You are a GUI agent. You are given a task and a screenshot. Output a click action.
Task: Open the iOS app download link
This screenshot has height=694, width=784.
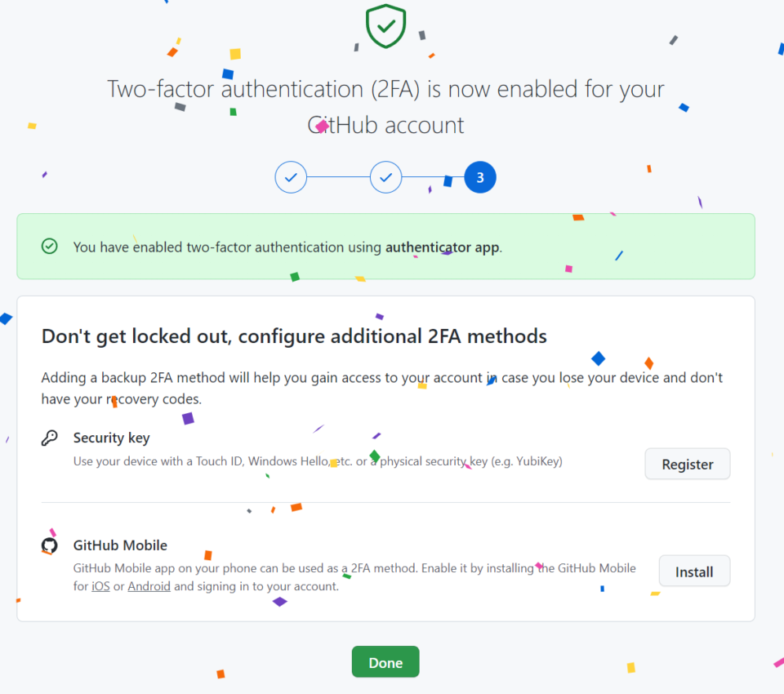pyautogui.click(x=100, y=586)
